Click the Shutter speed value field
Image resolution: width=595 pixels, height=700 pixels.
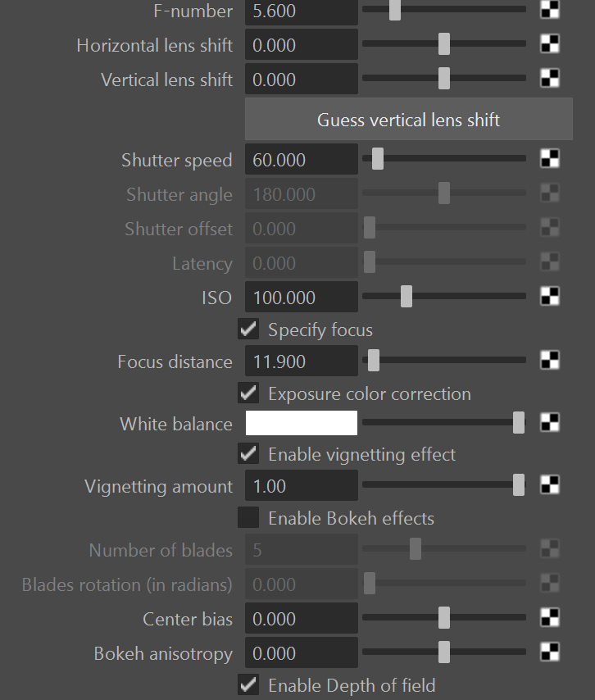point(302,159)
